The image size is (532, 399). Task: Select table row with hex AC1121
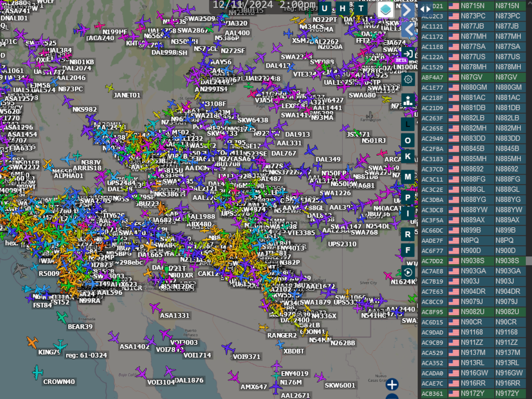(473, 26)
